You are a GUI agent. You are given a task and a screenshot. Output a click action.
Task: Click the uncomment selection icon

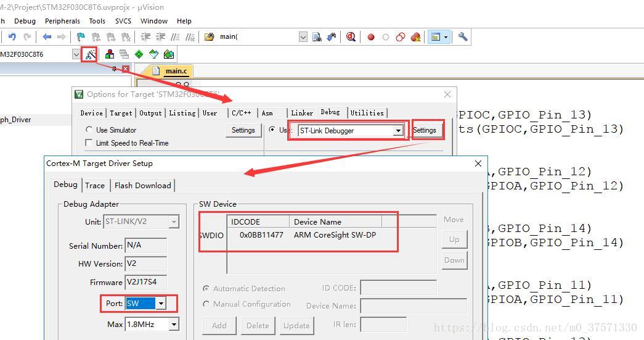point(190,37)
